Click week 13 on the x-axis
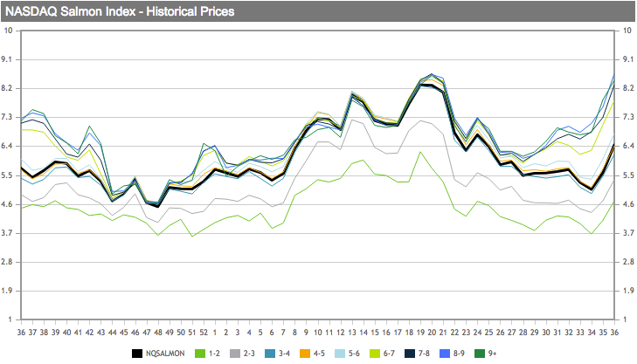The width and height of the screenshot is (637, 364). (x=352, y=333)
